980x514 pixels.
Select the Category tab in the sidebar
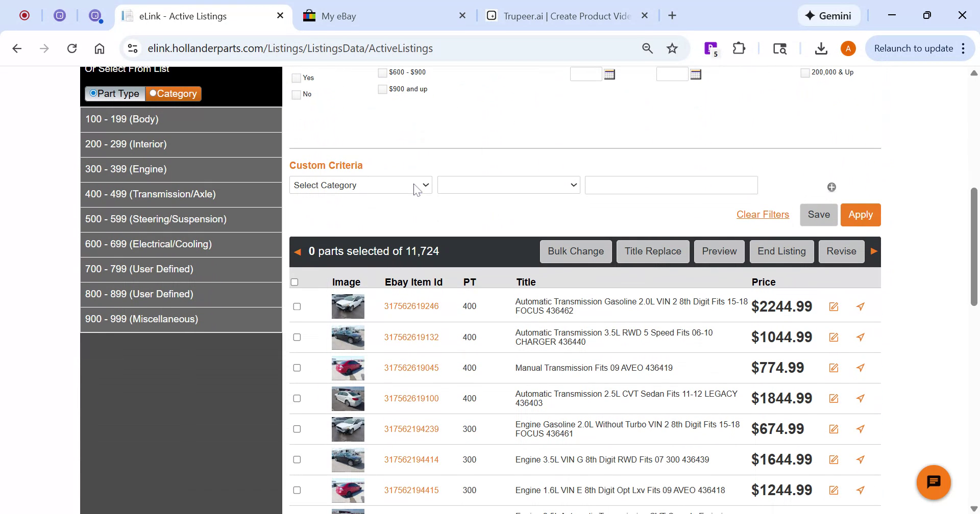click(x=173, y=93)
